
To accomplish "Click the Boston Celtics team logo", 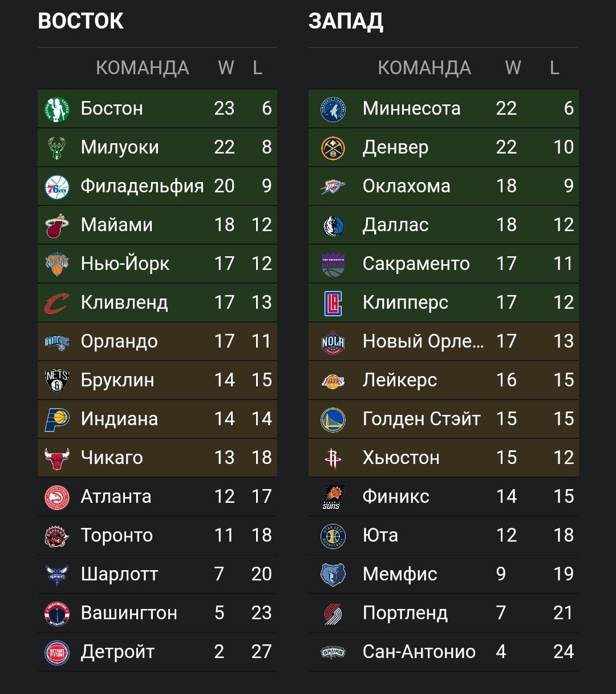I will pyautogui.click(x=57, y=108).
